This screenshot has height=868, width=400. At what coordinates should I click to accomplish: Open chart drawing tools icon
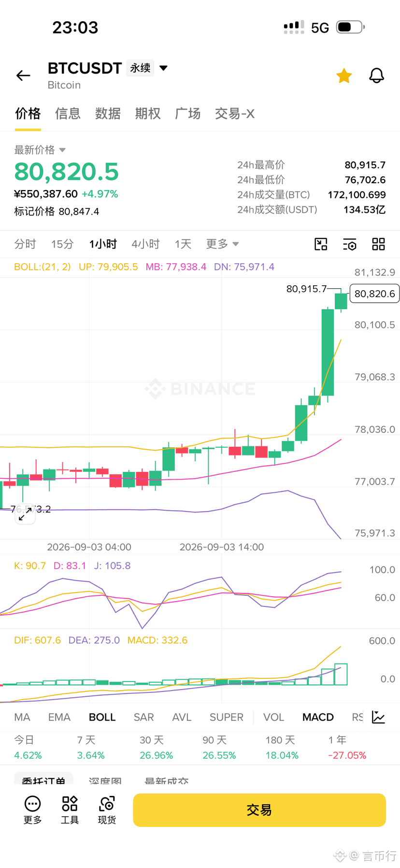coord(321,244)
